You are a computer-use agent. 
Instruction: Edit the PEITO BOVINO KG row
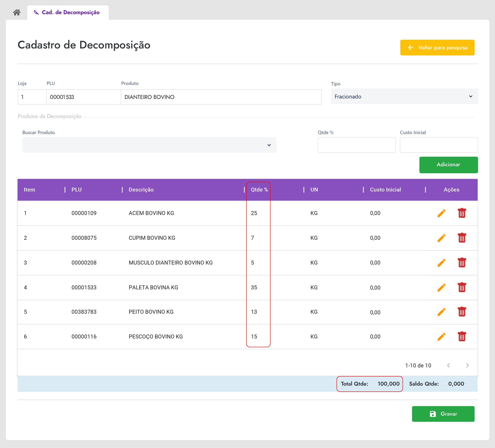441,312
